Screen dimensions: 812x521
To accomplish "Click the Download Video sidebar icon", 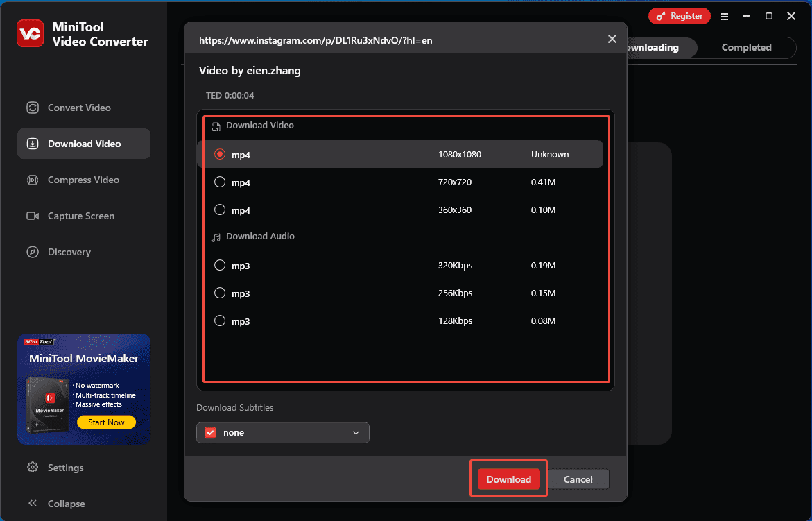I will (x=33, y=144).
